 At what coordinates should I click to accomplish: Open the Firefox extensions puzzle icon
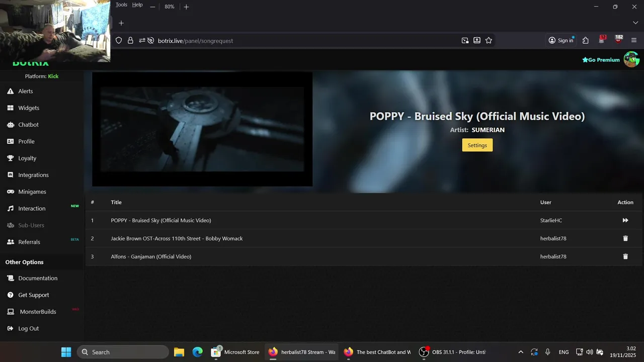click(x=586, y=40)
